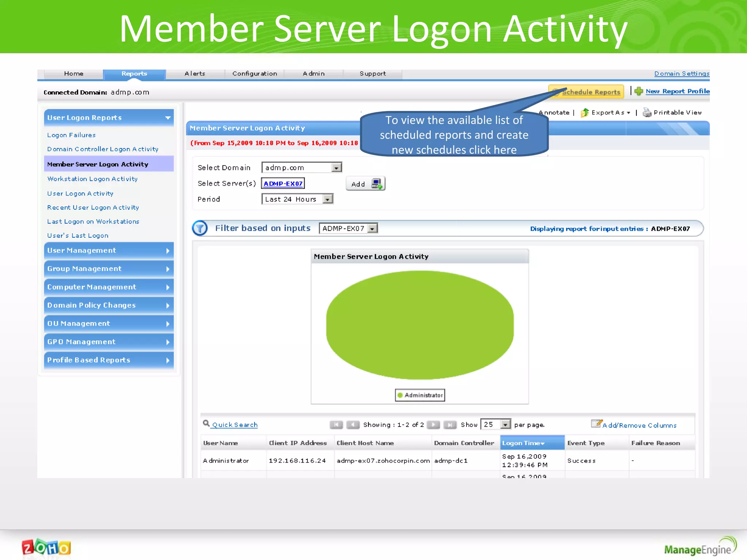Click the blue filter funnel icon

[x=200, y=229]
